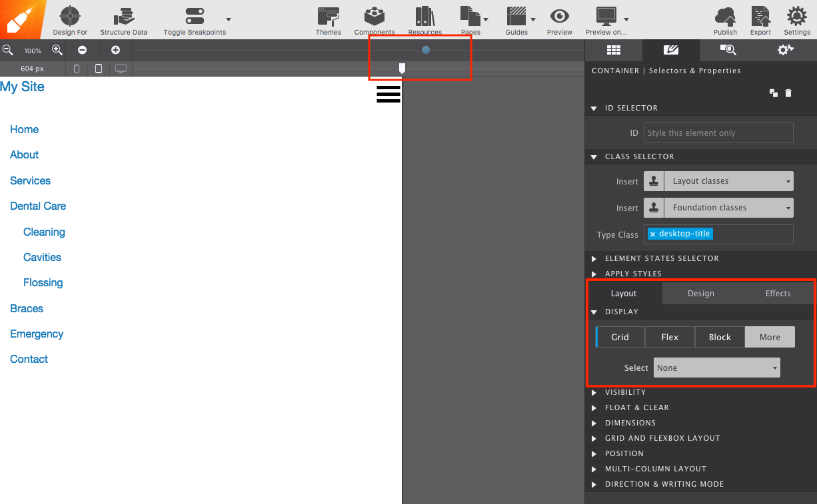The height and width of the screenshot is (504, 817).
Task: Click the Home navigation link
Action: pyautogui.click(x=25, y=129)
